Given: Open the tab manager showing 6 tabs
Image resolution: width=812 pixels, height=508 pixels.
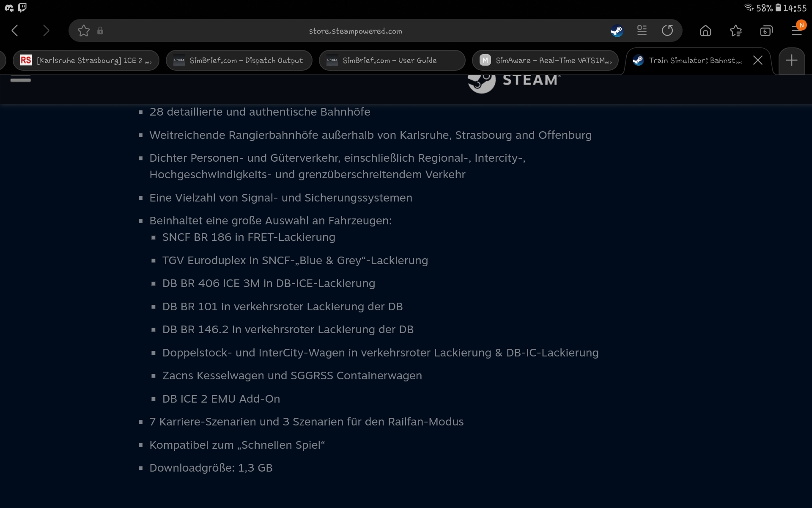Looking at the screenshot, I should pos(766,30).
